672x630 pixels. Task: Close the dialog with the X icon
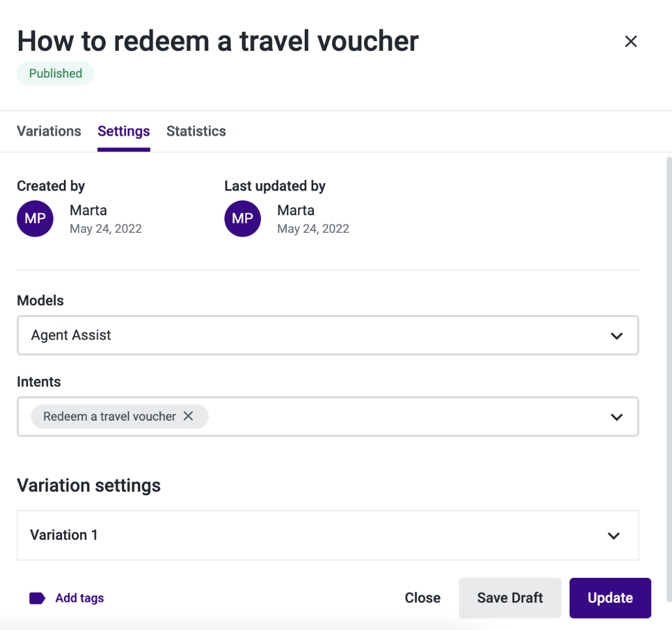[630, 42]
